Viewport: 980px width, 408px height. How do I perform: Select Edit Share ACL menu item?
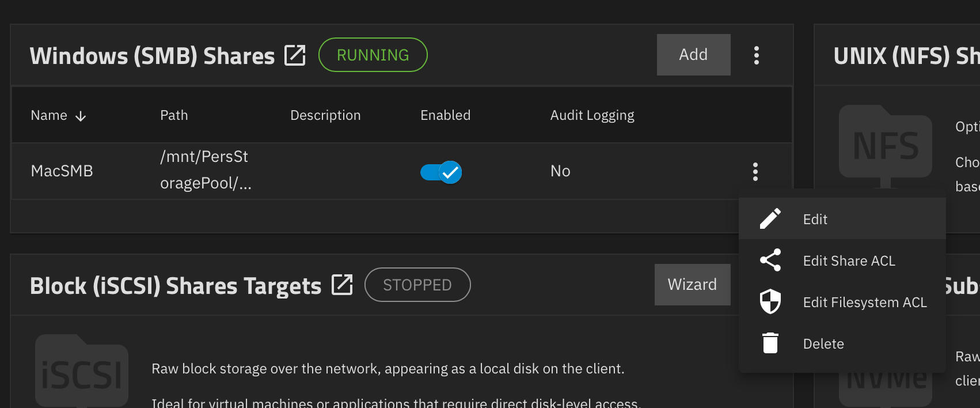click(x=849, y=260)
